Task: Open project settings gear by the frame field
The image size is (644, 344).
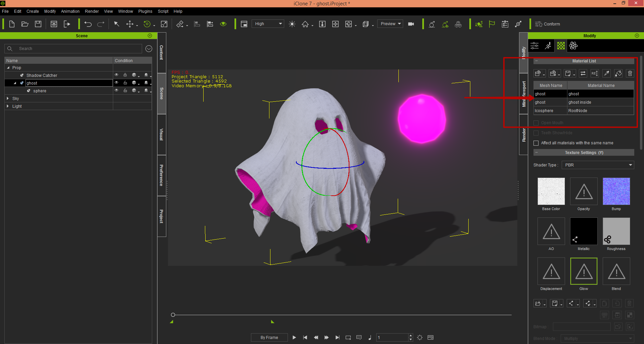Action: tap(420, 337)
